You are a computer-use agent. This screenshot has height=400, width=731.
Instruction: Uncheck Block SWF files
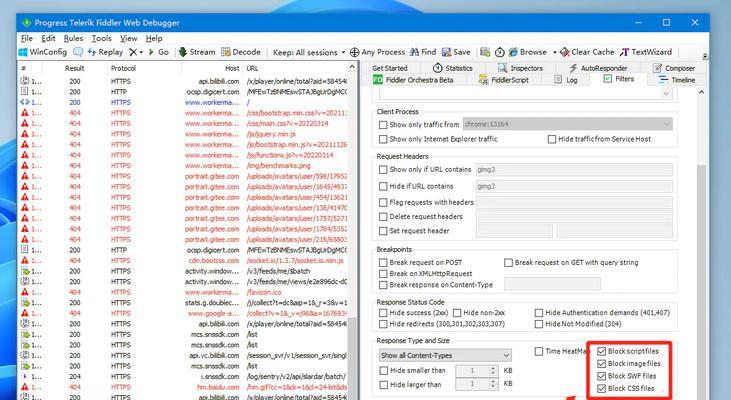click(x=601, y=376)
